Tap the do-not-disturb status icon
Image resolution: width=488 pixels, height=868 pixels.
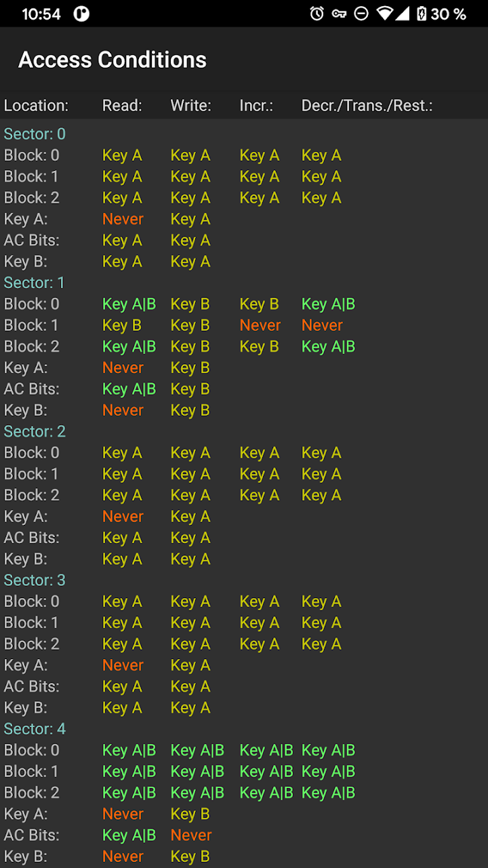click(361, 14)
